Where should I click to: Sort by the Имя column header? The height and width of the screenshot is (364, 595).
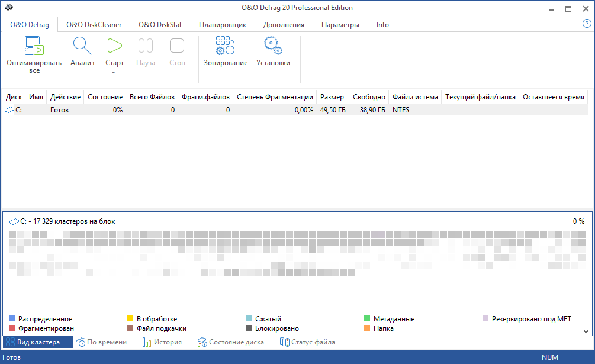click(x=36, y=97)
